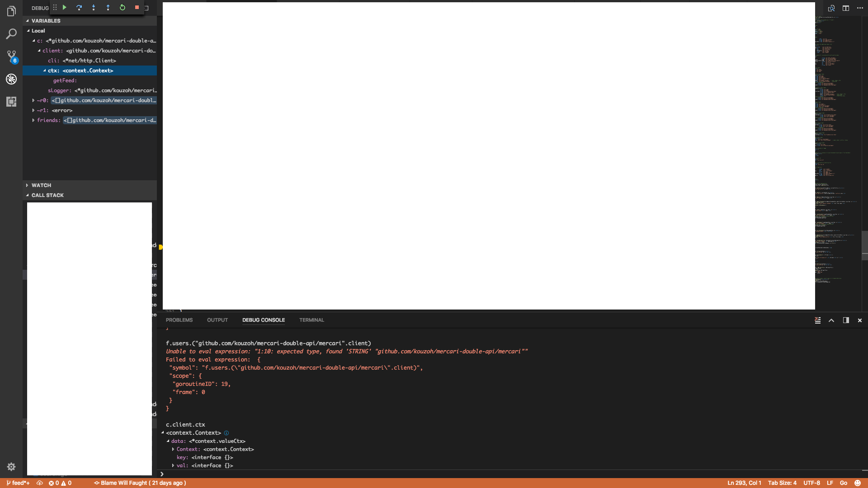Switch to the Terminal tab
Screen dimensions: 868x488
coord(311,320)
